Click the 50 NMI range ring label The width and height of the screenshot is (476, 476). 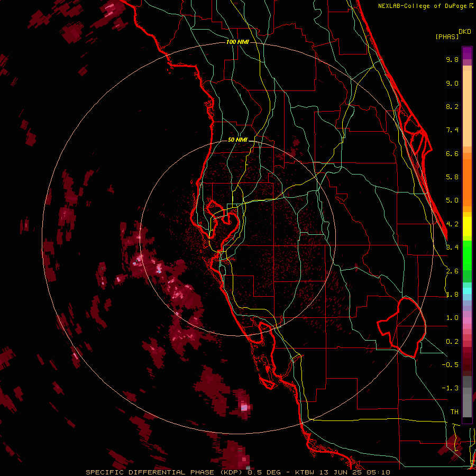coord(237,140)
